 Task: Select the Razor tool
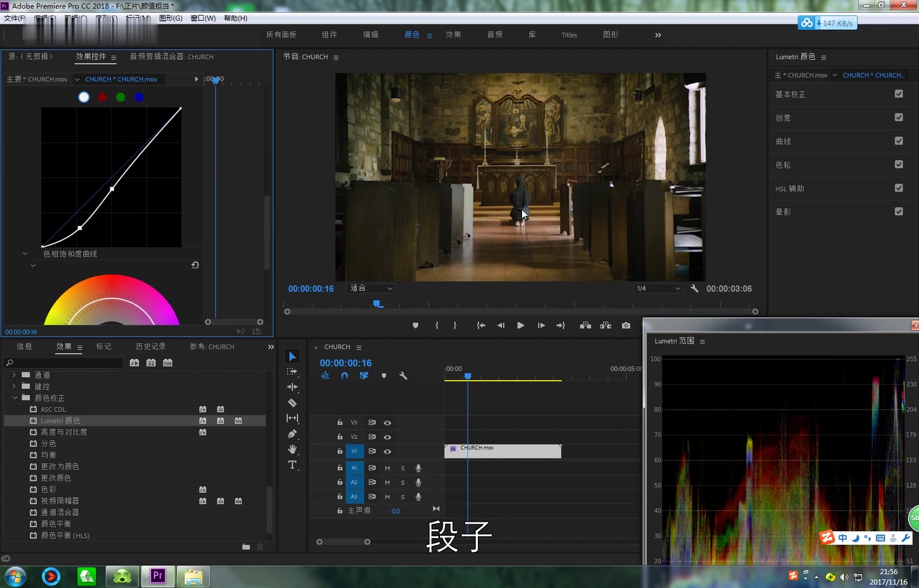(x=292, y=403)
